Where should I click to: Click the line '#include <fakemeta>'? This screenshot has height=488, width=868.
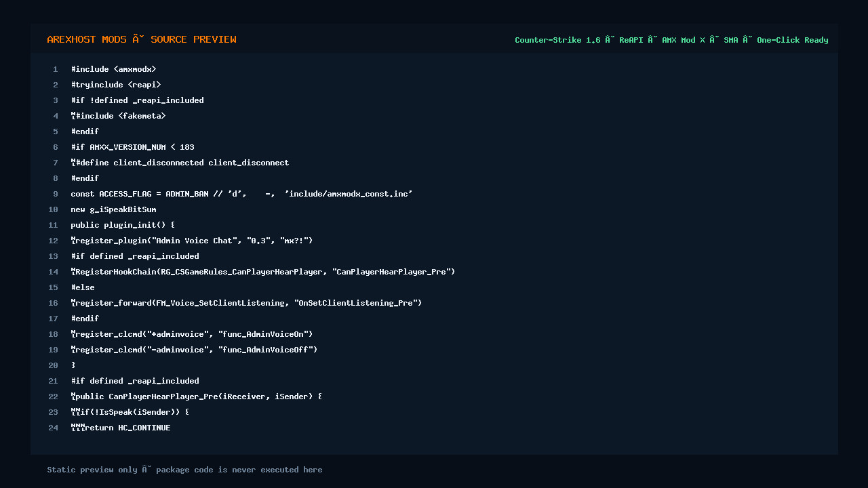point(118,116)
